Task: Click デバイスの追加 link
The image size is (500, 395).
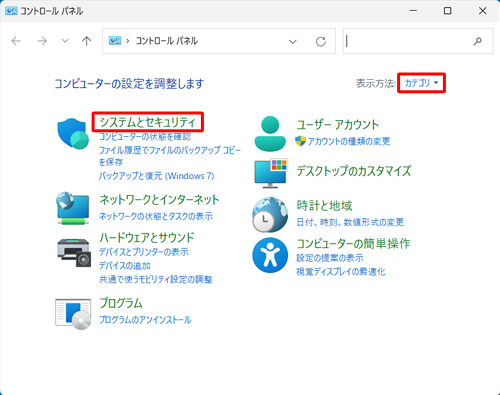Action: (x=125, y=266)
